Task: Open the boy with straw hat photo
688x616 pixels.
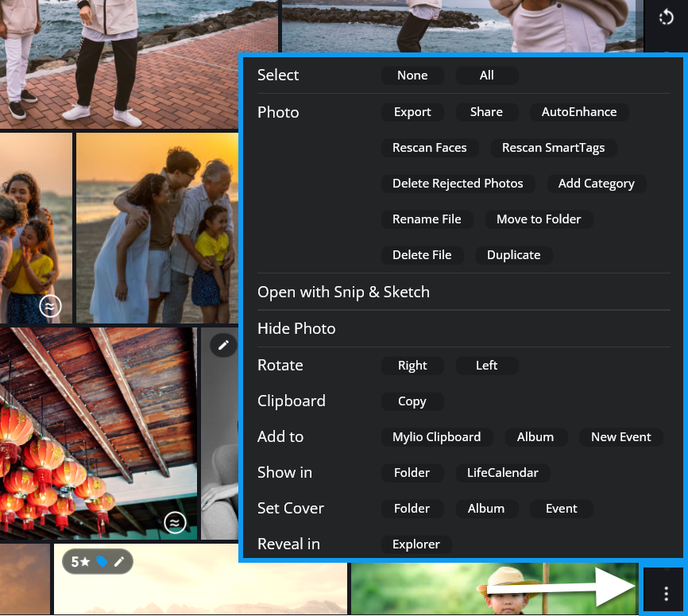Action: (494, 588)
